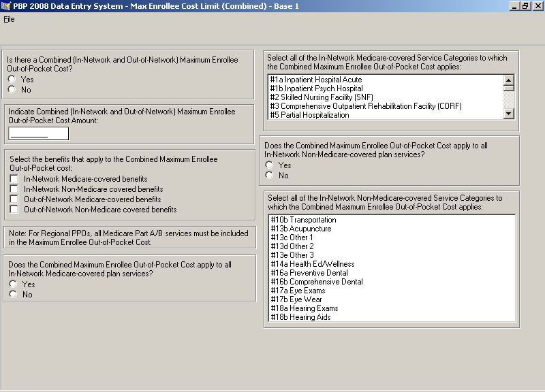Check Out-of-Network Non-Medicare covered benefits
The width and height of the screenshot is (545, 392).
pos(14,210)
